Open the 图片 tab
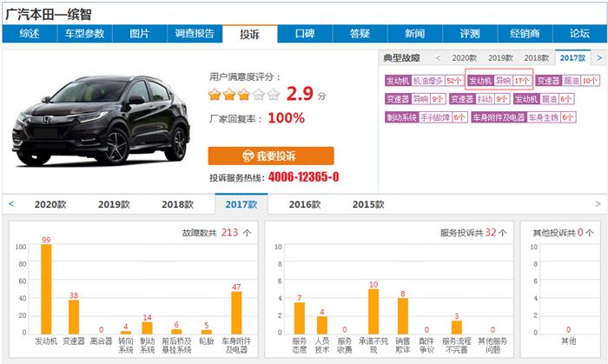The height and width of the screenshot is (364, 608). tap(140, 34)
